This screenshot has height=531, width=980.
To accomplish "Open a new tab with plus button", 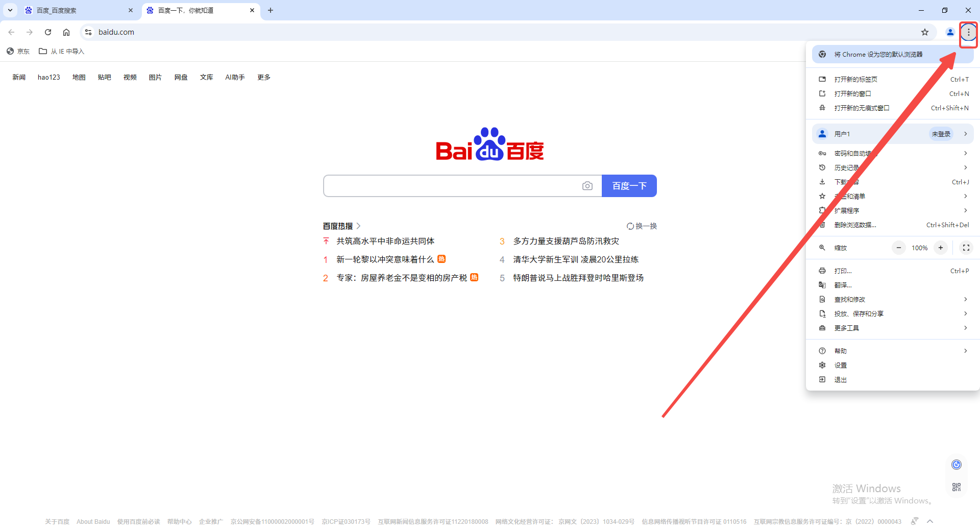I will tap(271, 10).
